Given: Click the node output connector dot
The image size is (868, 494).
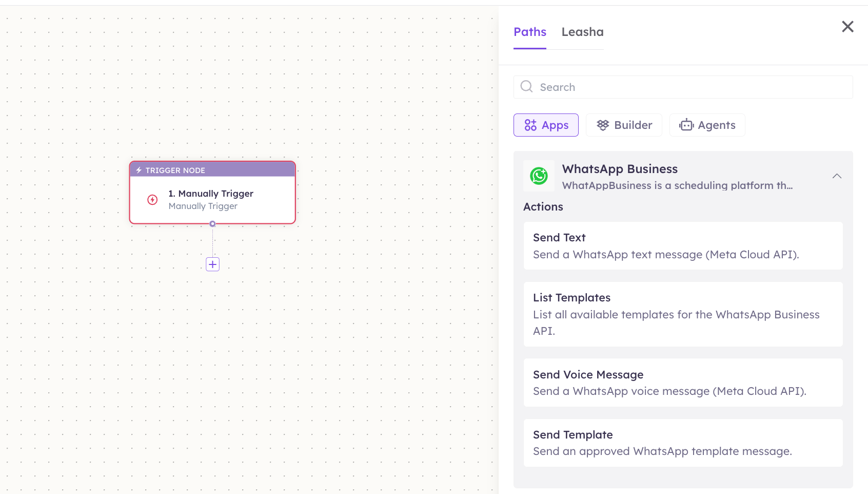Looking at the screenshot, I should (212, 224).
